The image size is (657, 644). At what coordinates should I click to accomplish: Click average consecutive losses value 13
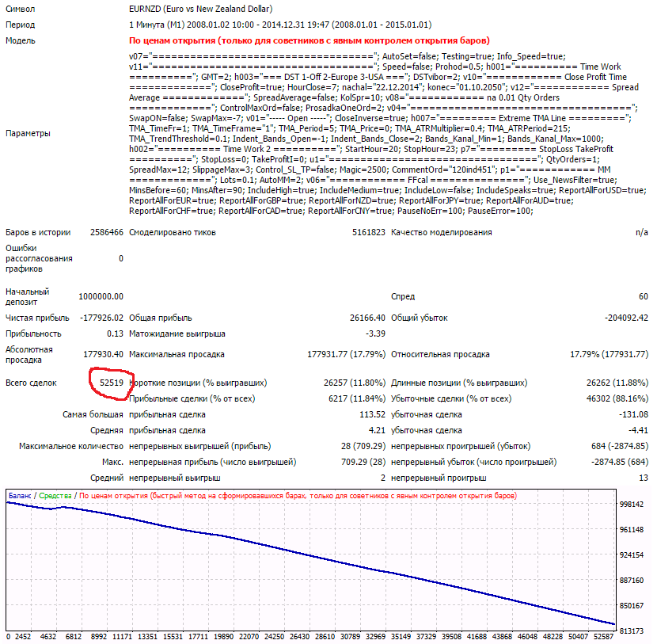[644, 478]
